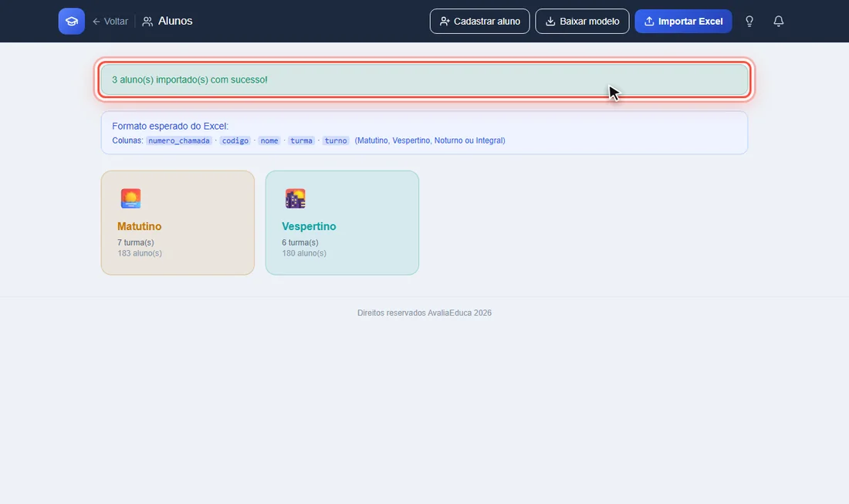This screenshot has width=849, height=504.
Task: Go back using the Voltar link
Action: pos(110,21)
